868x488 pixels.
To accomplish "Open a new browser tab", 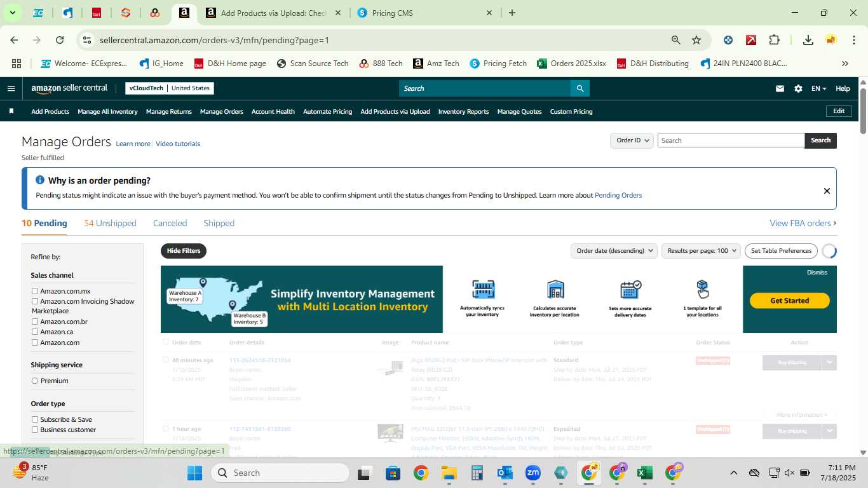I will [512, 13].
